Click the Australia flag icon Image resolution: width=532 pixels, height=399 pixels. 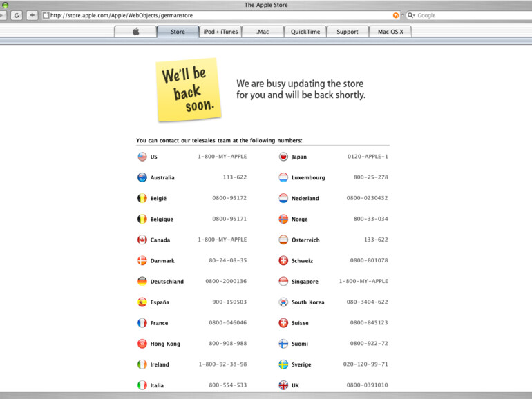tap(142, 177)
